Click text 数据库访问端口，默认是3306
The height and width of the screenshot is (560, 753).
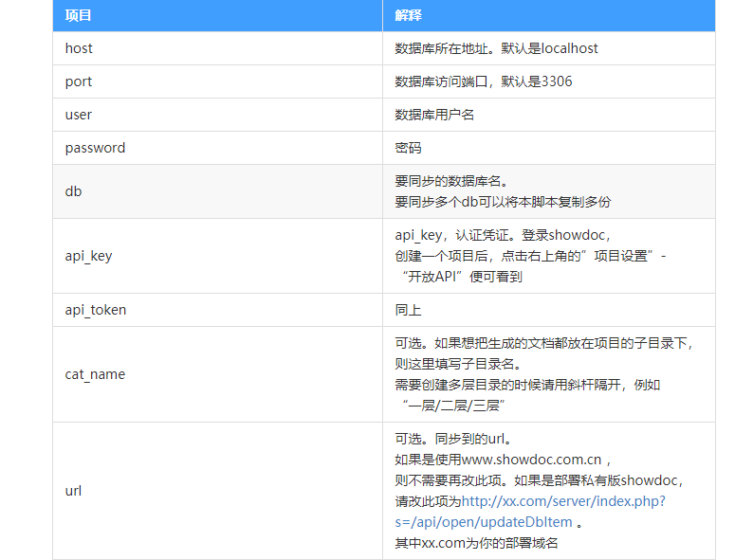click(x=484, y=81)
